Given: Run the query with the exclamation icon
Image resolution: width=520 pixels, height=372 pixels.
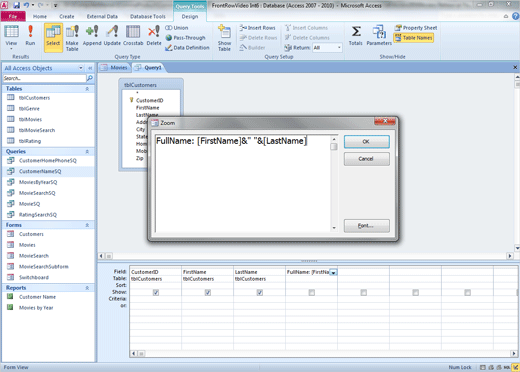Looking at the screenshot, I should 30,35.
